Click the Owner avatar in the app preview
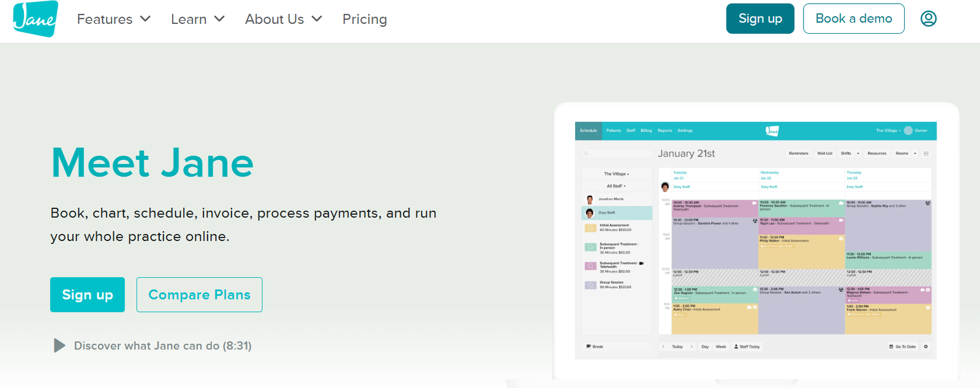Viewport: 980px width, 388px height. [x=908, y=131]
